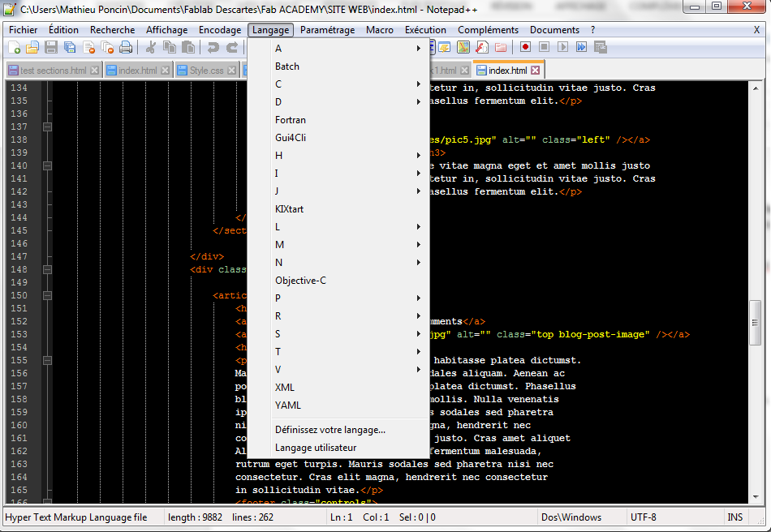
Task: Expand the A languages submenu
Action: pyautogui.click(x=338, y=48)
